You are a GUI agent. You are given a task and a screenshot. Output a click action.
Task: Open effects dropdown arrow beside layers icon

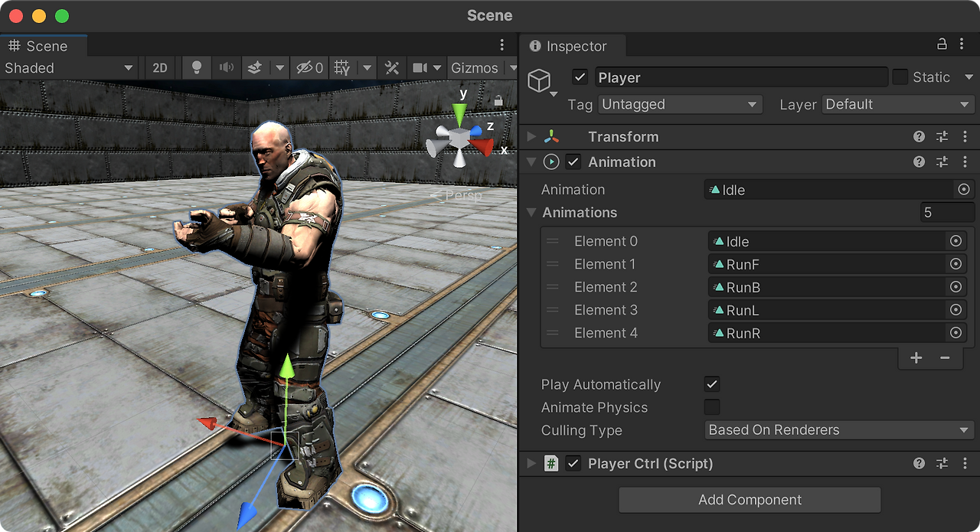coord(280,67)
